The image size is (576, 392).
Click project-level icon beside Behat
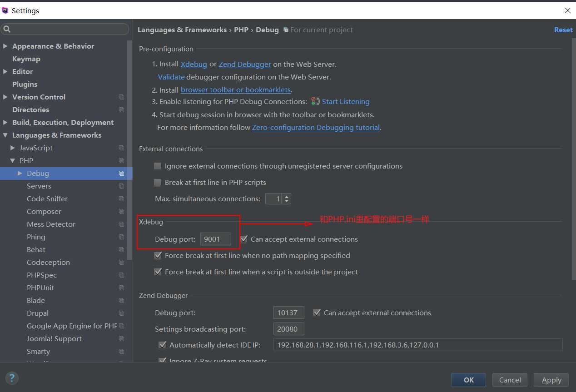click(x=121, y=249)
